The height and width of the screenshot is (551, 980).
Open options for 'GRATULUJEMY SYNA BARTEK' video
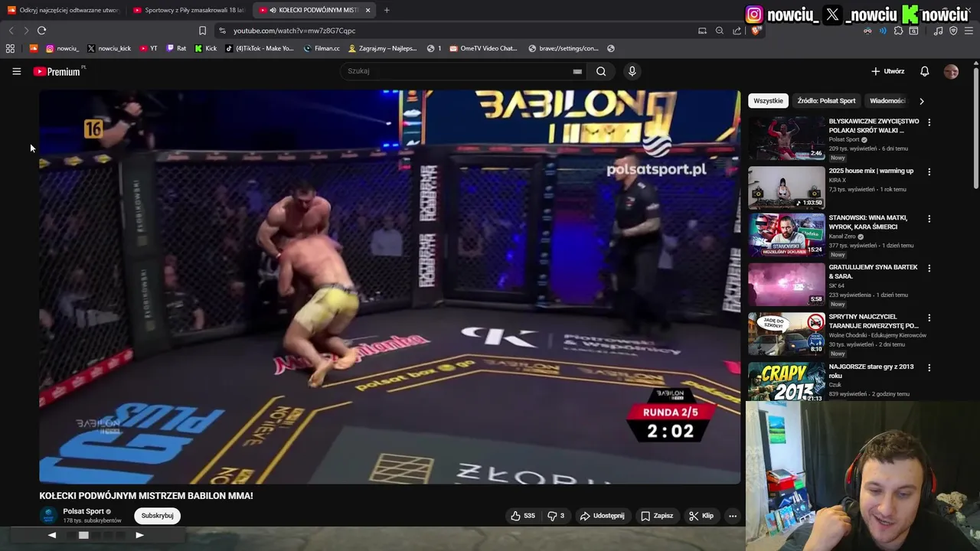point(929,269)
